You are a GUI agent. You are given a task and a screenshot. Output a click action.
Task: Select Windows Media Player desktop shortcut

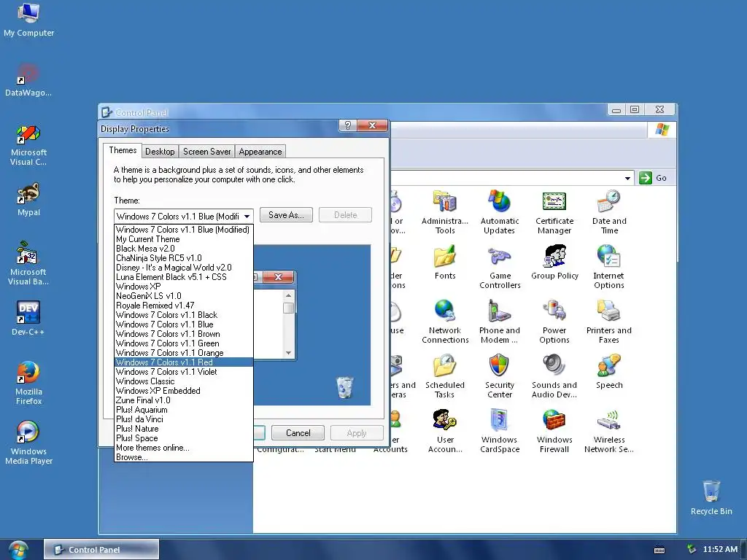[28, 443]
